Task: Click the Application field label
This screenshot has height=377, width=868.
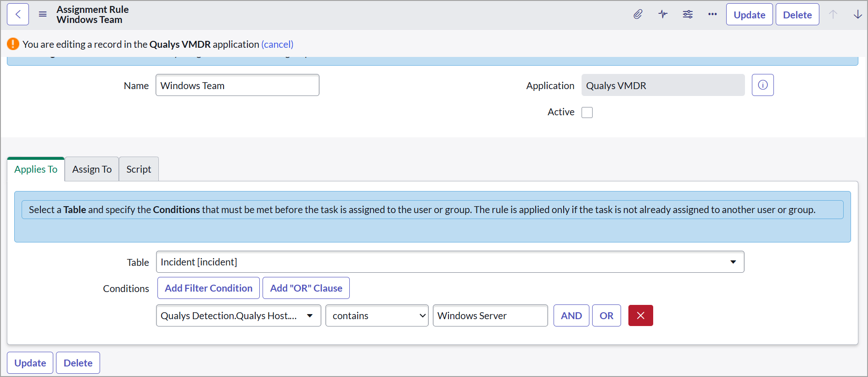Action: click(550, 85)
